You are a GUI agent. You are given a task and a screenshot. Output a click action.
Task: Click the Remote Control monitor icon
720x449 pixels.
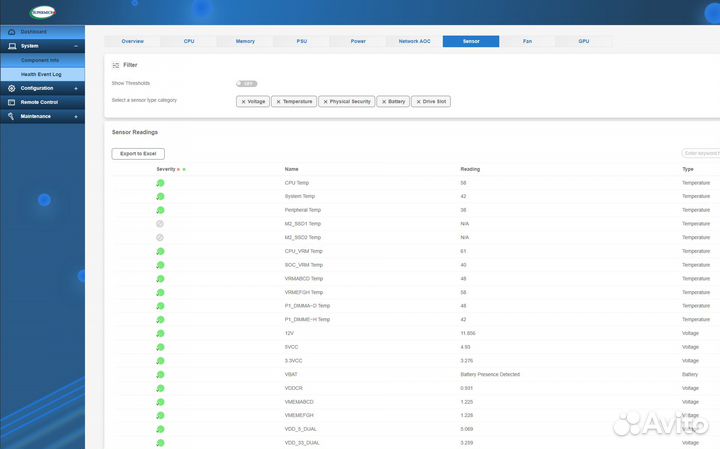[x=11, y=102]
